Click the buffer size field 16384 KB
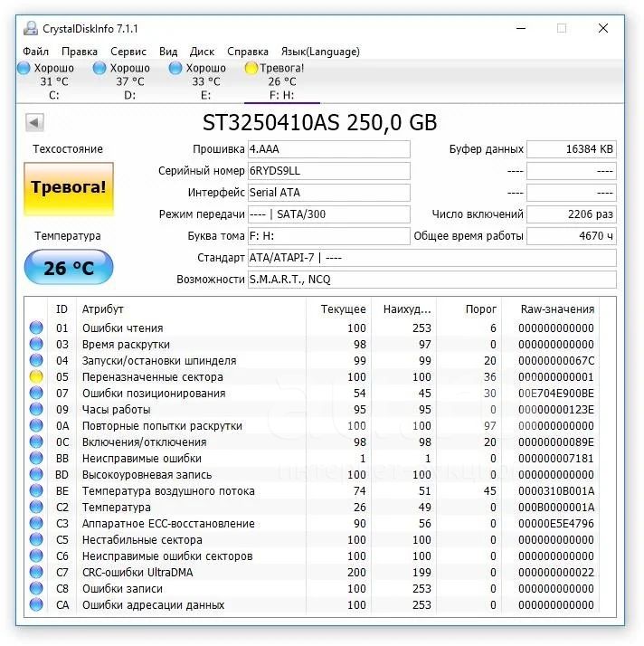 (x=572, y=149)
